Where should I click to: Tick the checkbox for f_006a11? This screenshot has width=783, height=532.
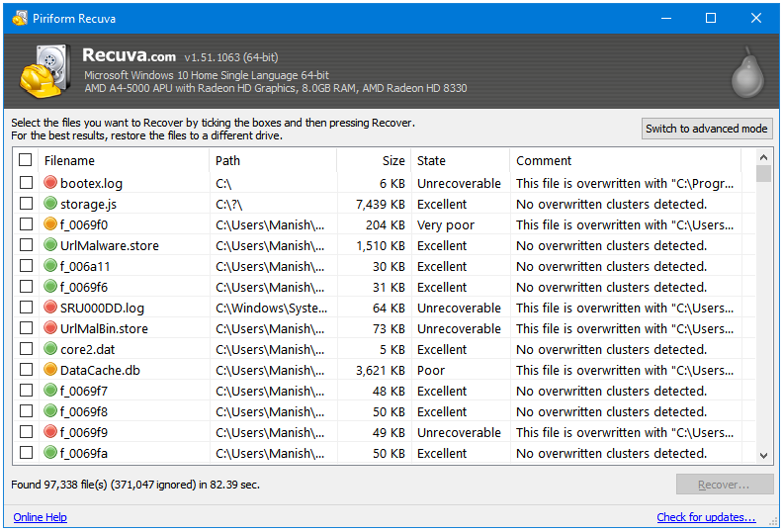26,266
